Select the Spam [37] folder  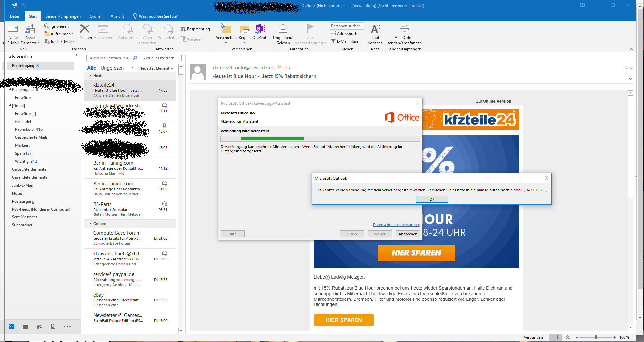pos(24,153)
